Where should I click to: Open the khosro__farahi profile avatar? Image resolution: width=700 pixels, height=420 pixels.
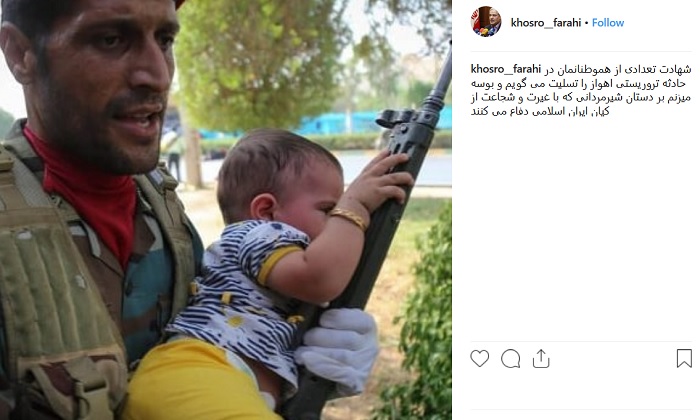[x=486, y=22]
